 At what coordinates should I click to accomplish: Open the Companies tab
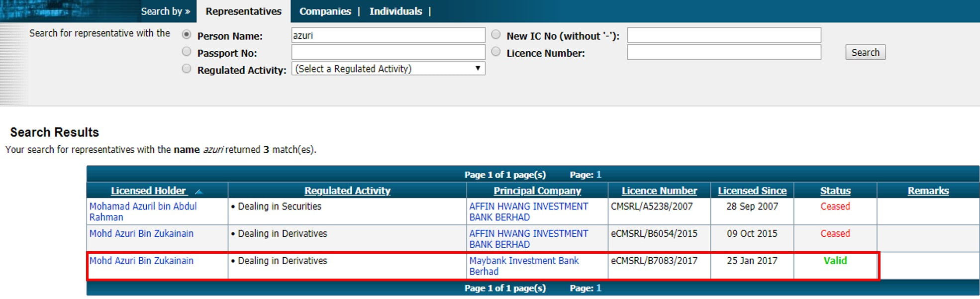coord(325,11)
